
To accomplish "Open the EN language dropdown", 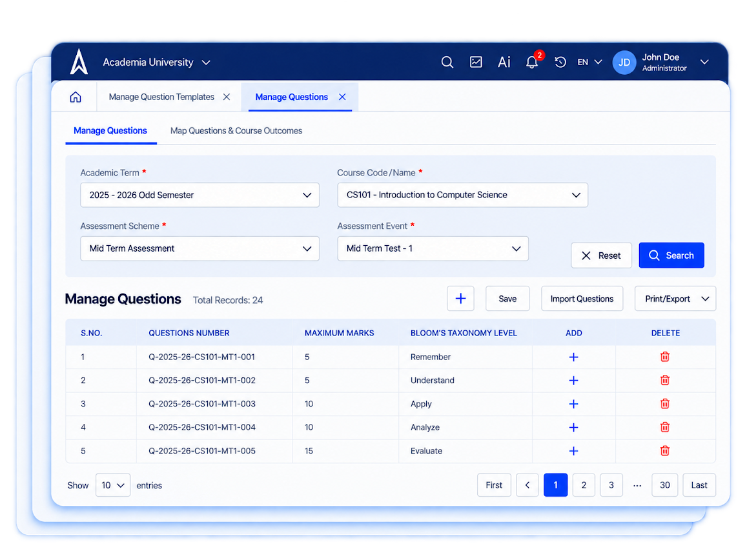I will point(589,62).
